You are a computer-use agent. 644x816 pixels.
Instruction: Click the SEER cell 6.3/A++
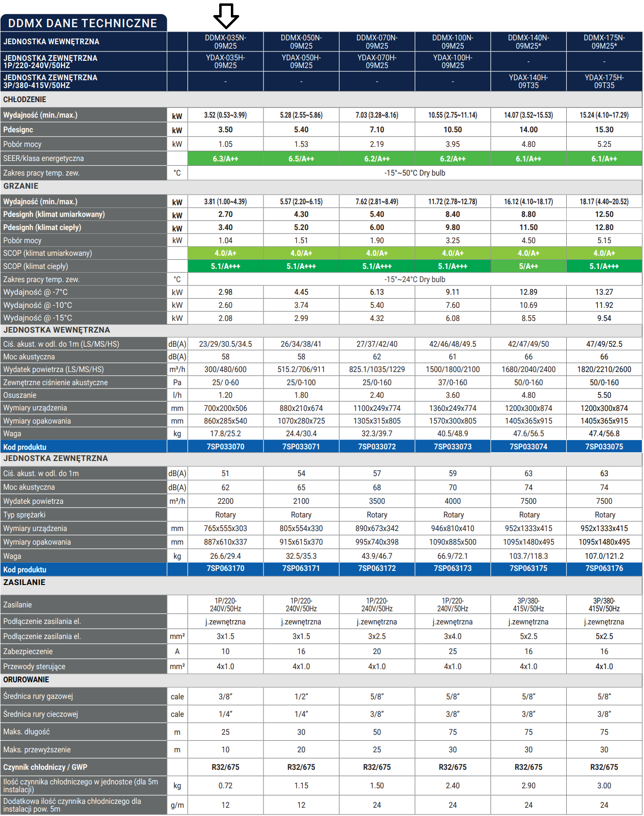226,159
